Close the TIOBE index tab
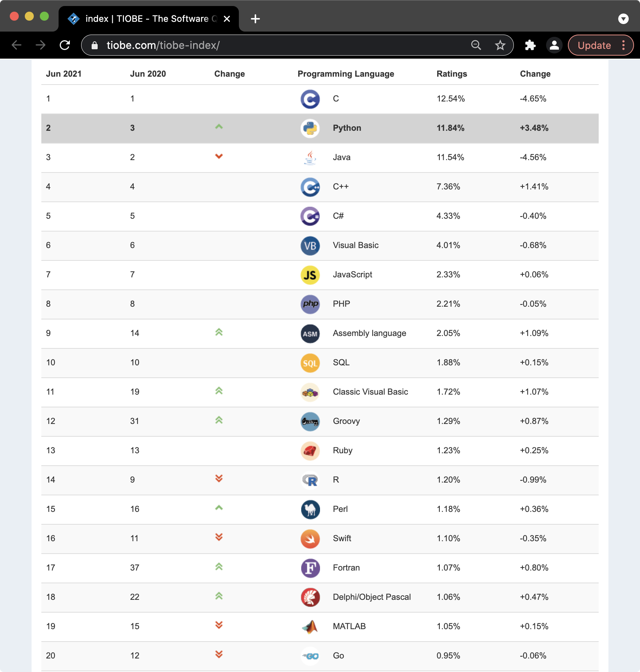This screenshot has width=640, height=672. coord(227,19)
